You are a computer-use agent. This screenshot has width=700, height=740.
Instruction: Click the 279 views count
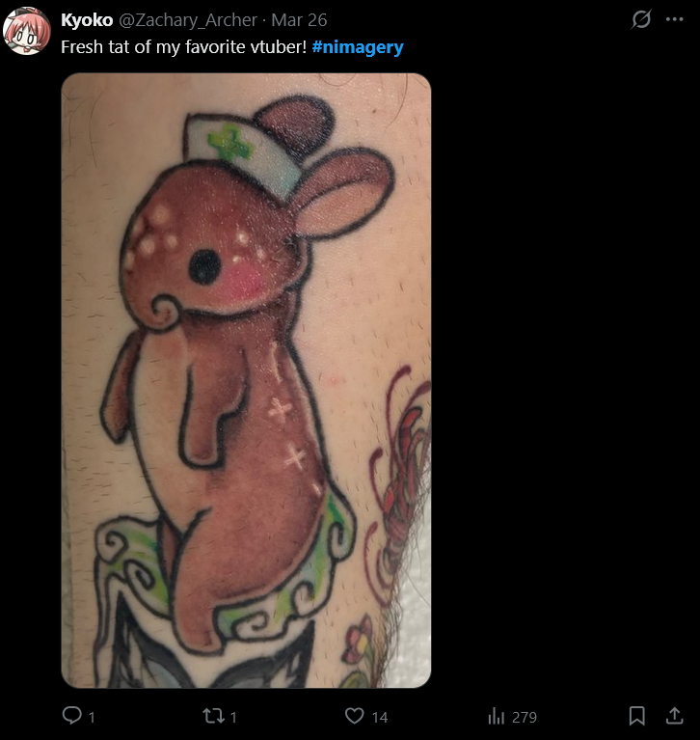pos(525,718)
